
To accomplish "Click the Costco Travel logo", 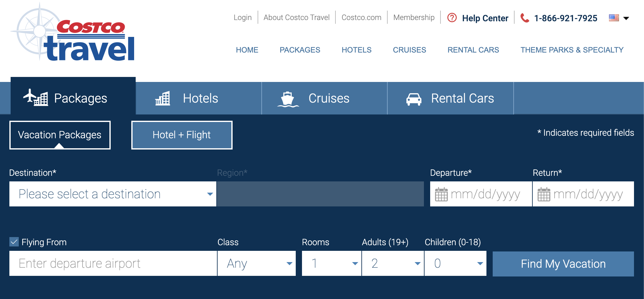I will click(x=73, y=33).
